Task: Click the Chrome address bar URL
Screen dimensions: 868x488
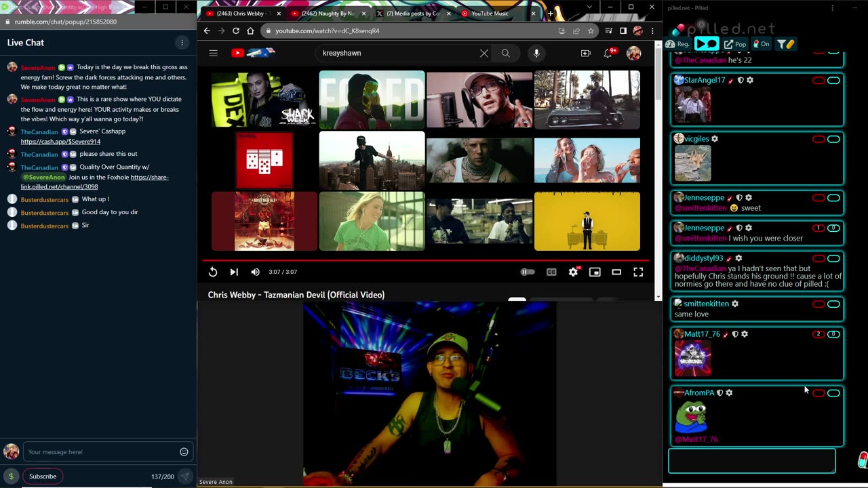Action: (327, 30)
